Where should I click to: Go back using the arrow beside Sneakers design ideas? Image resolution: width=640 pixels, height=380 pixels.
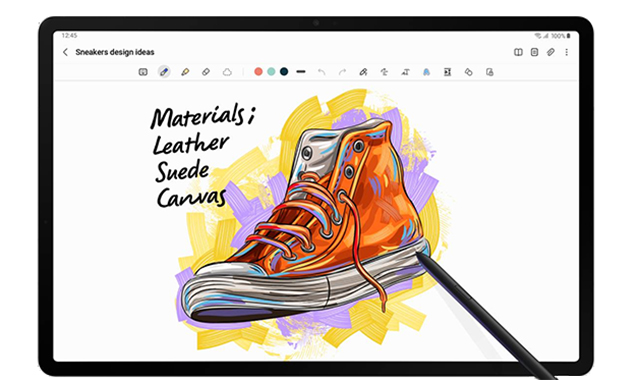coord(65,52)
